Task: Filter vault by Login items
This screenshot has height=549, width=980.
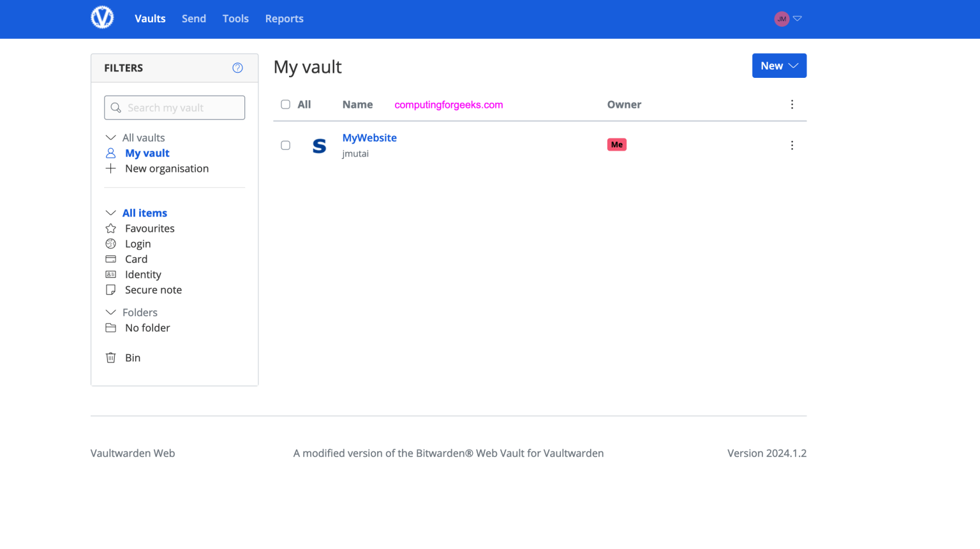Action: (x=137, y=243)
